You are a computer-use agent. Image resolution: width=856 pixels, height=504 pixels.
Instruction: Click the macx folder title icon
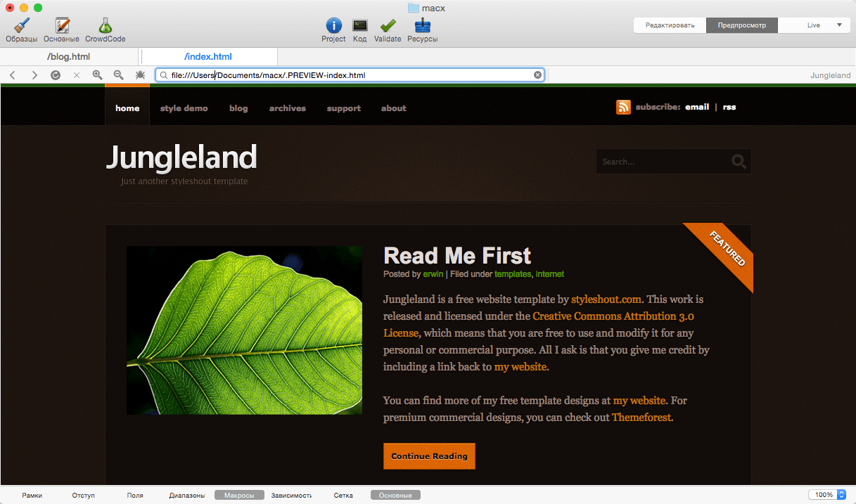point(414,8)
